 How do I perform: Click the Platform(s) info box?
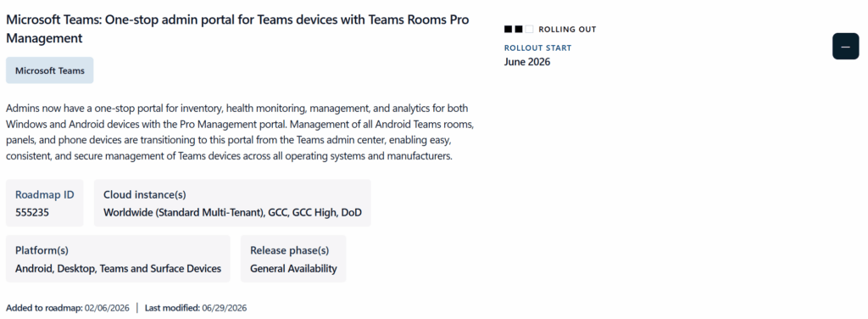pyautogui.click(x=118, y=259)
